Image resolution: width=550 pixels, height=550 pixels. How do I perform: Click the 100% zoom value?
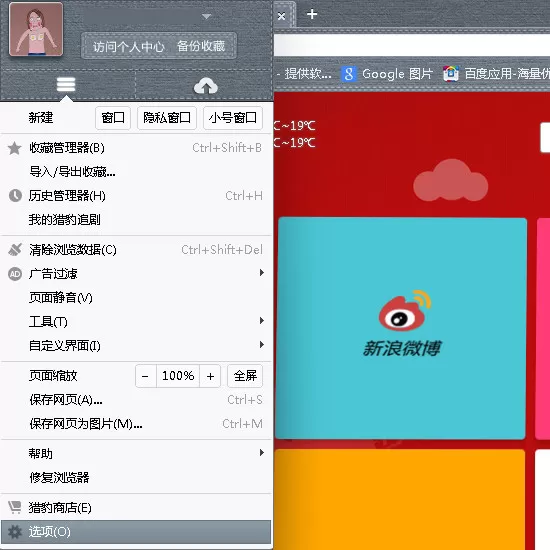(x=178, y=376)
